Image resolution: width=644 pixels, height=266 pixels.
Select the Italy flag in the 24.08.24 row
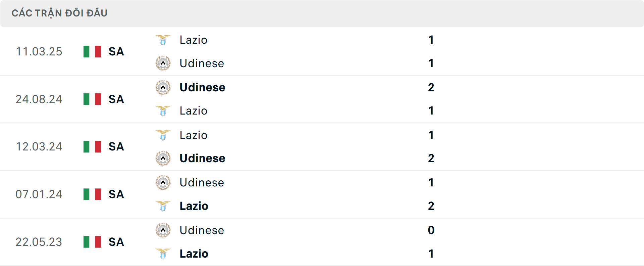pos(92,99)
